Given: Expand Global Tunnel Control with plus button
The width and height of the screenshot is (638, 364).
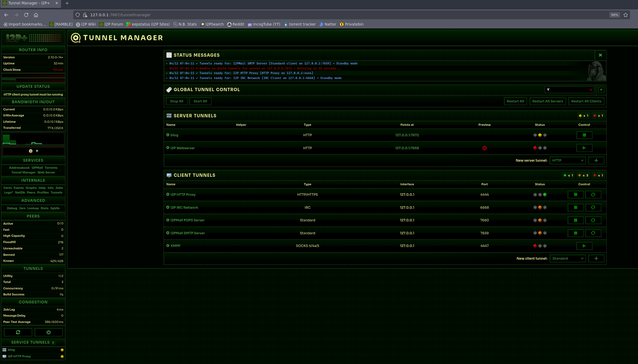Looking at the screenshot, I should point(601,90).
